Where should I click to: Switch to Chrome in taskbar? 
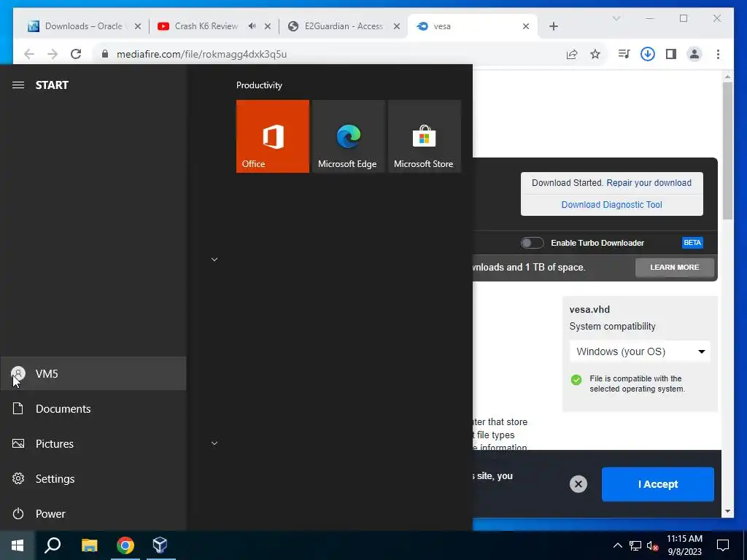pyautogui.click(x=125, y=545)
